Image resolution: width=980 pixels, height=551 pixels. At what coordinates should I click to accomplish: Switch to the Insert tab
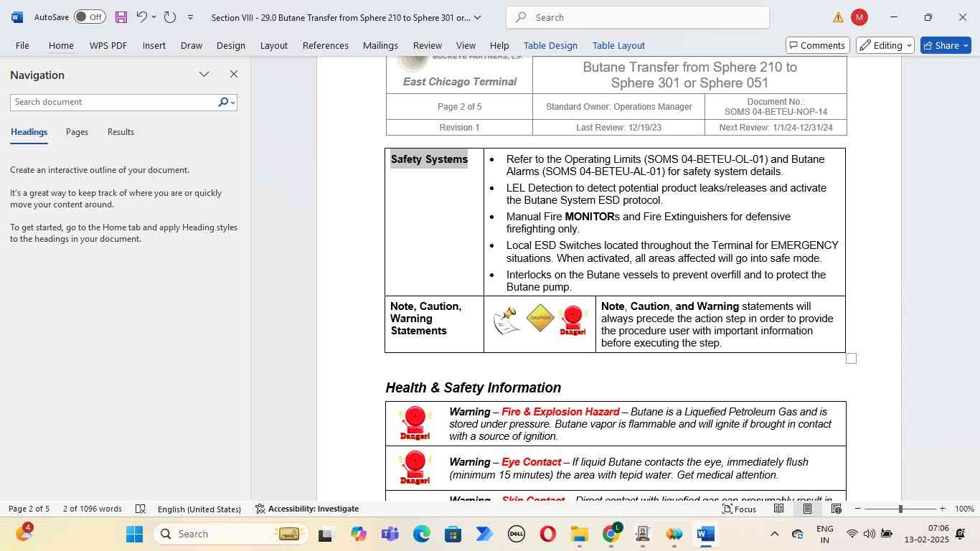pos(154,45)
